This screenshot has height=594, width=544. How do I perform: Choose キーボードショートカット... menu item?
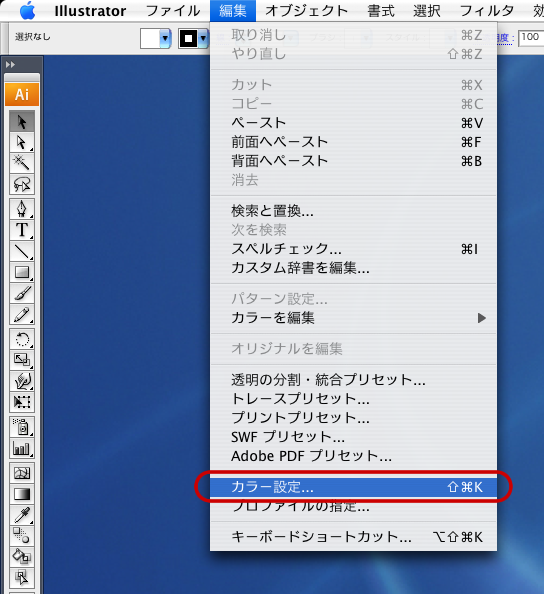point(353,537)
